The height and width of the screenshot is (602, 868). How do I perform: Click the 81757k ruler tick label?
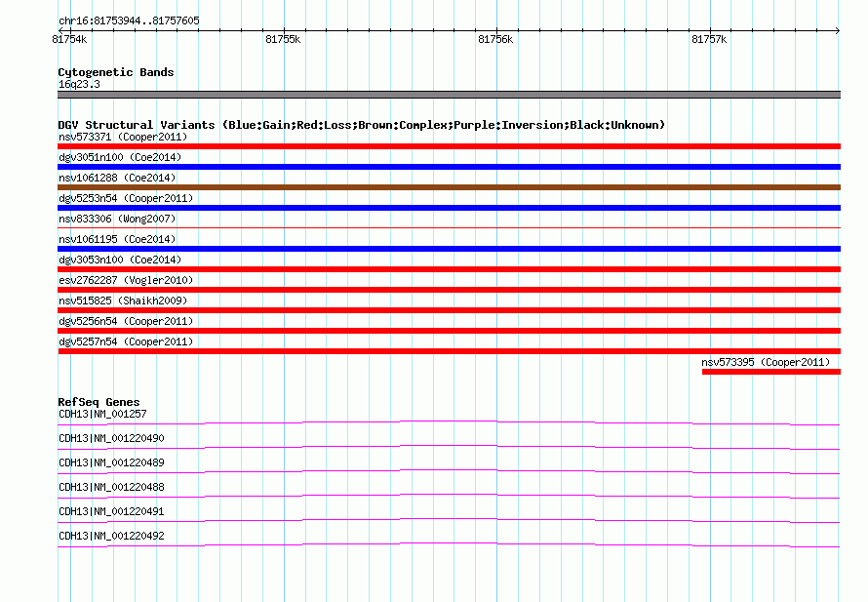click(x=709, y=39)
